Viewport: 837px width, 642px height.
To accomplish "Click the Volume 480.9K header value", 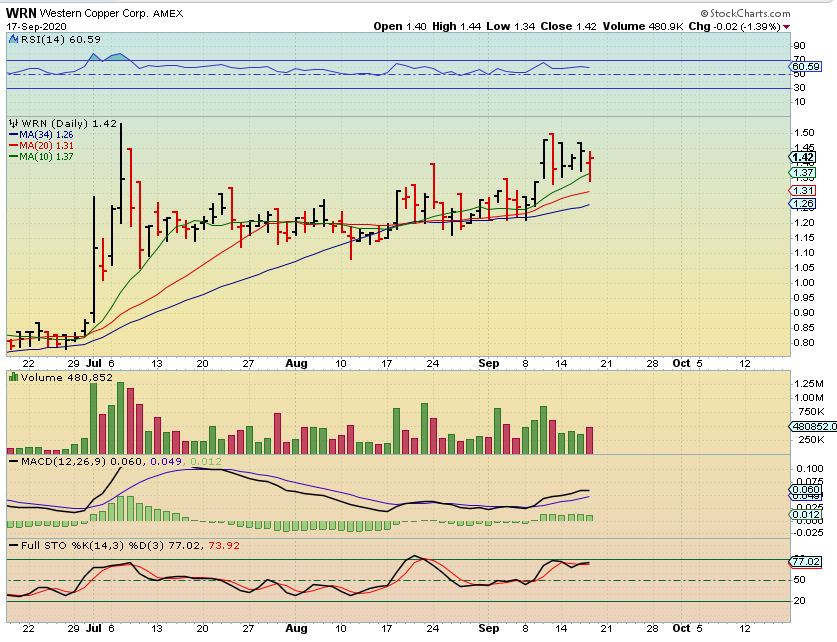I will (x=643, y=26).
